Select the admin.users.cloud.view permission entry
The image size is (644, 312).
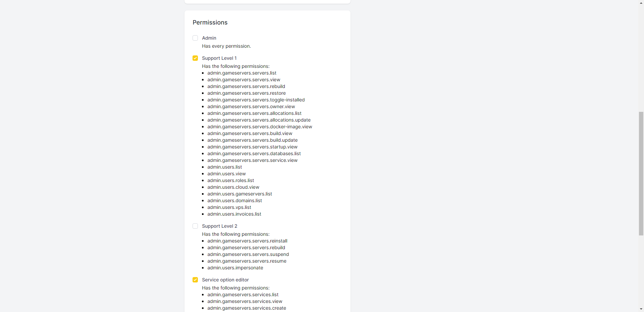(233, 187)
